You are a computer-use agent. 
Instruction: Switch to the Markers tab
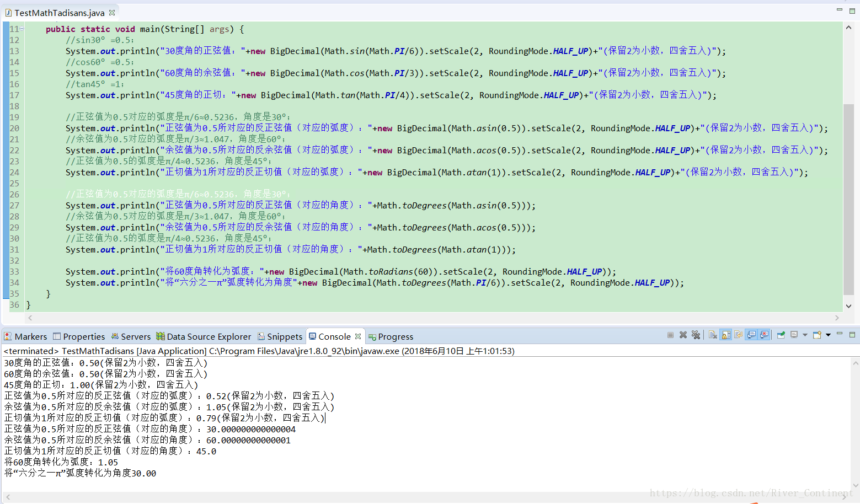26,336
